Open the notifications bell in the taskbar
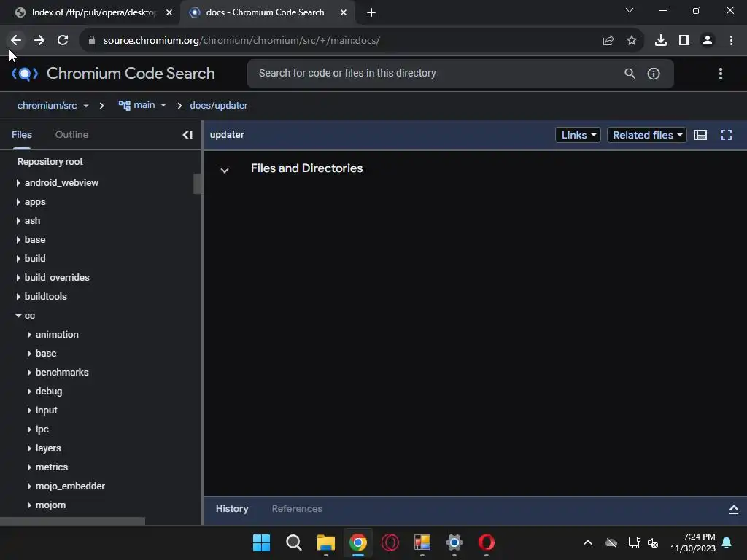Screen dimensions: 747x560 (x=727, y=542)
